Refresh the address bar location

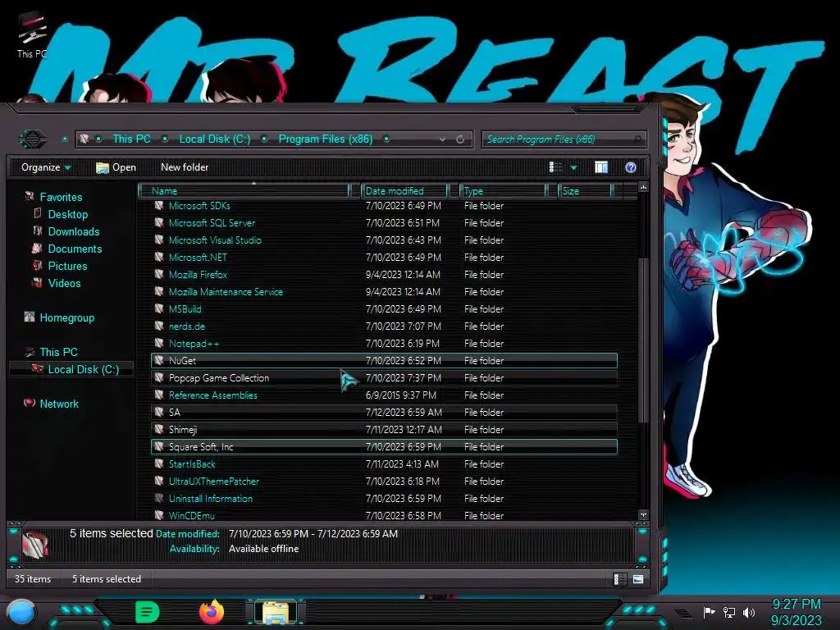(460, 139)
